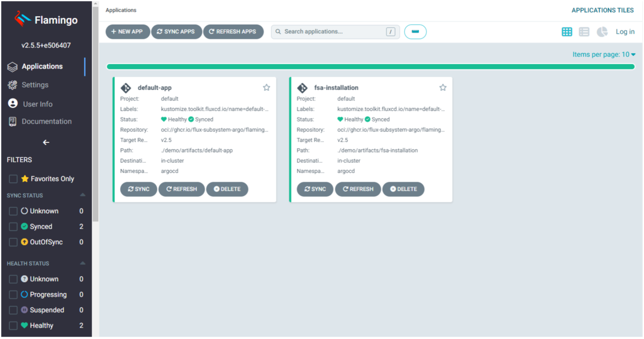The height and width of the screenshot is (339, 644).
Task: Click the default-app path ./demo/artifacts/default-app
Action: (x=197, y=150)
